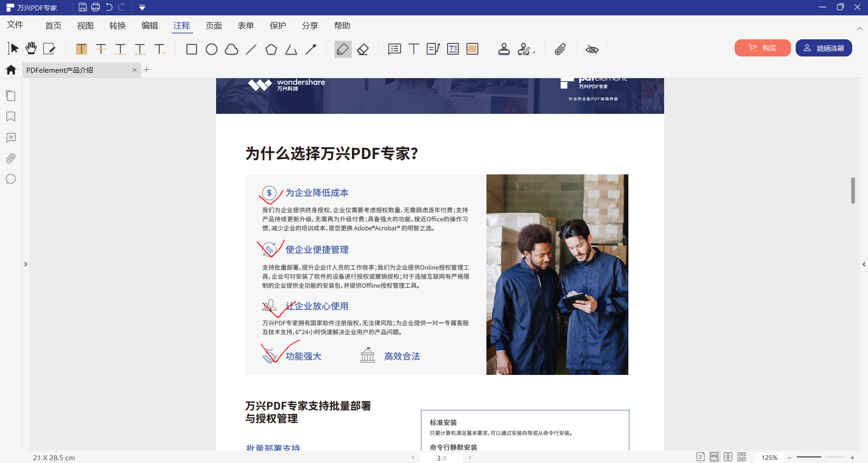Select the Line drawing tool
This screenshot has width=868, height=463.
coord(251,49)
